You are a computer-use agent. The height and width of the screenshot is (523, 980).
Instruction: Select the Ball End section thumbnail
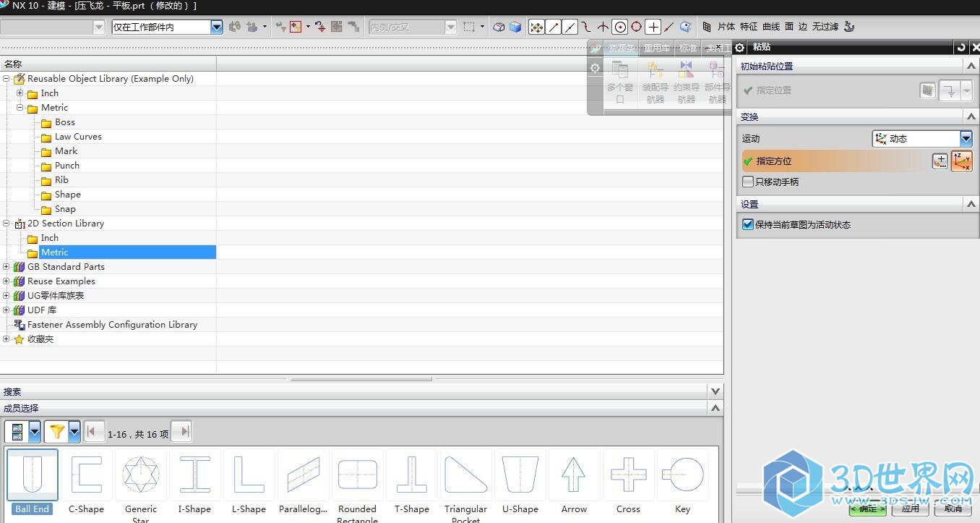(x=33, y=475)
